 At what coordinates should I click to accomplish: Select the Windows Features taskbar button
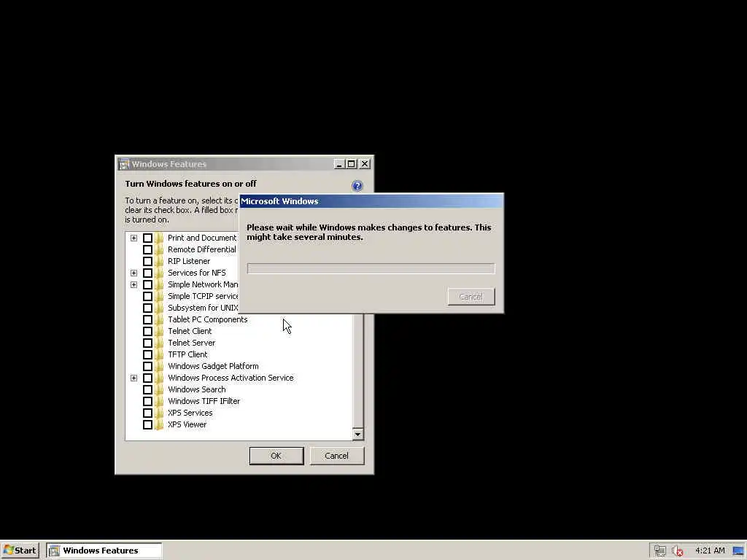click(104, 551)
